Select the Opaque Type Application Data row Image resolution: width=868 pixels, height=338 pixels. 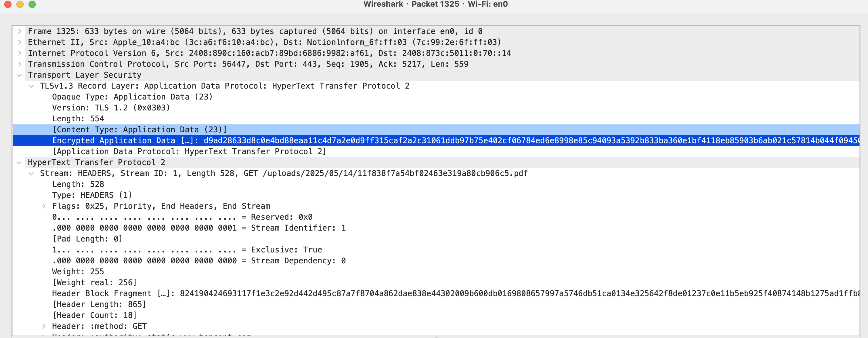(x=436, y=97)
